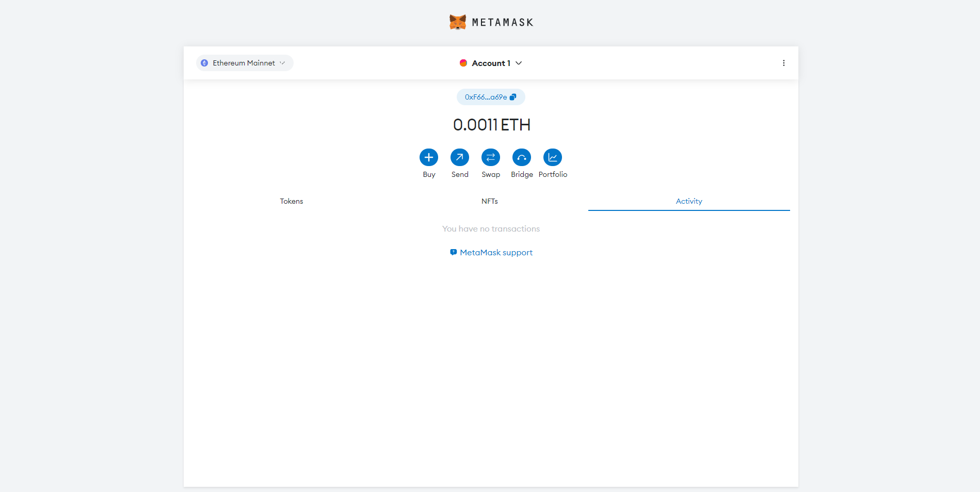Screen dimensions: 980x492
Task: Select the Activity tab
Action: pos(689,201)
